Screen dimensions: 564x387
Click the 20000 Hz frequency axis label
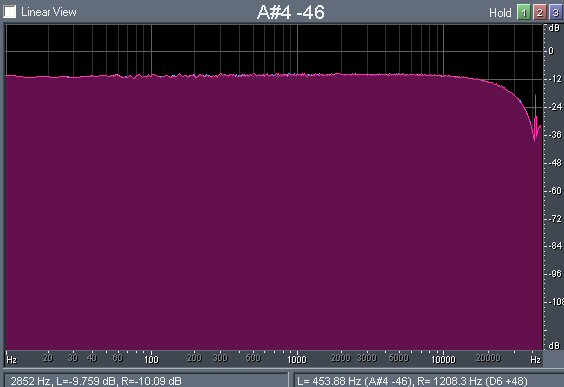pos(488,358)
